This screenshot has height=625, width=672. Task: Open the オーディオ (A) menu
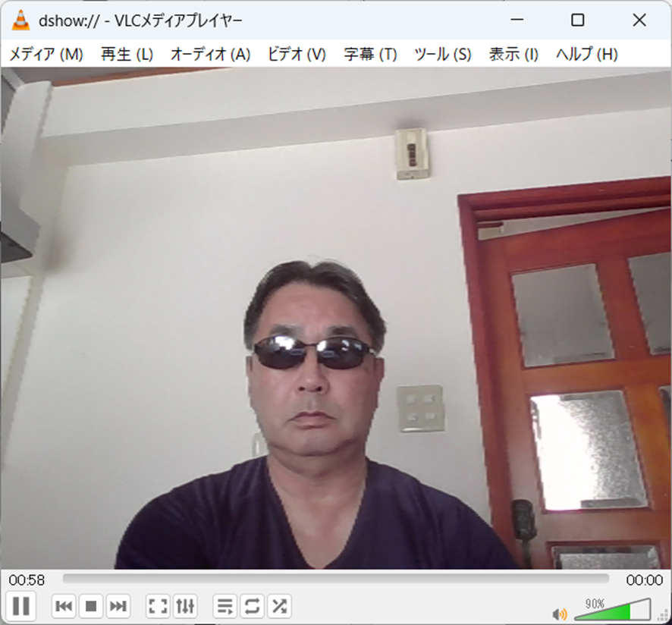click(x=210, y=54)
